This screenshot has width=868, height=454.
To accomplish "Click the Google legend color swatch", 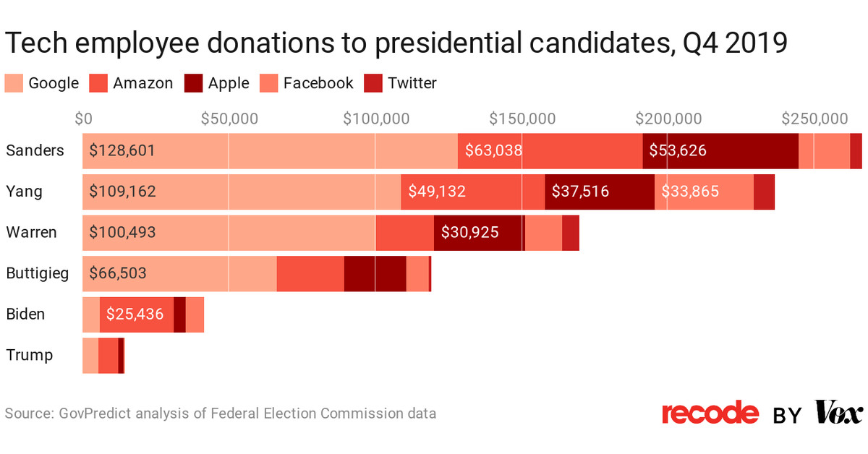I will point(14,83).
